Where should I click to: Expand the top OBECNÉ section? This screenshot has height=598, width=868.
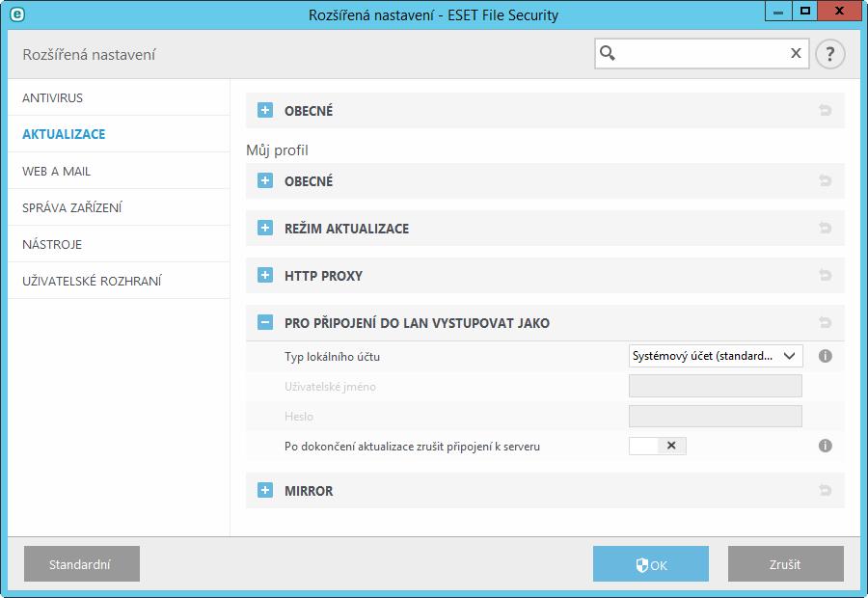click(265, 110)
